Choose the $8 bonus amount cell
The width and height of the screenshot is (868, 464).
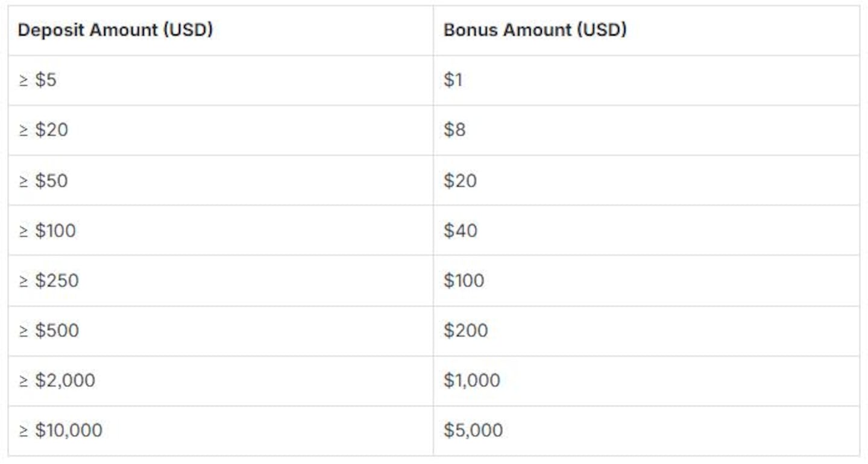tap(455, 130)
